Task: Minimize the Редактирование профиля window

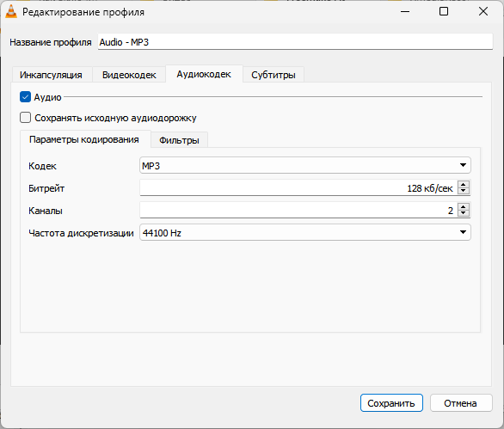Action: tap(405, 11)
